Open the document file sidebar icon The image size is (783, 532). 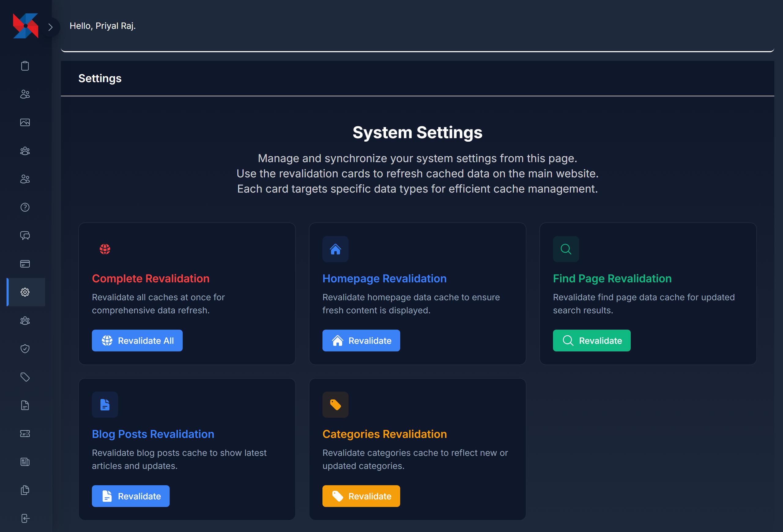coord(25,405)
